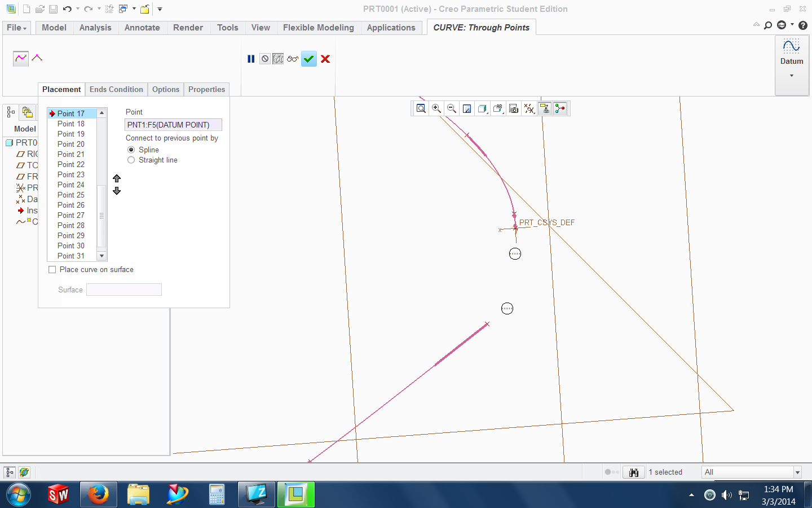Click the Windows Start button
The image size is (812, 508).
pyautogui.click(x=19, y=495)
